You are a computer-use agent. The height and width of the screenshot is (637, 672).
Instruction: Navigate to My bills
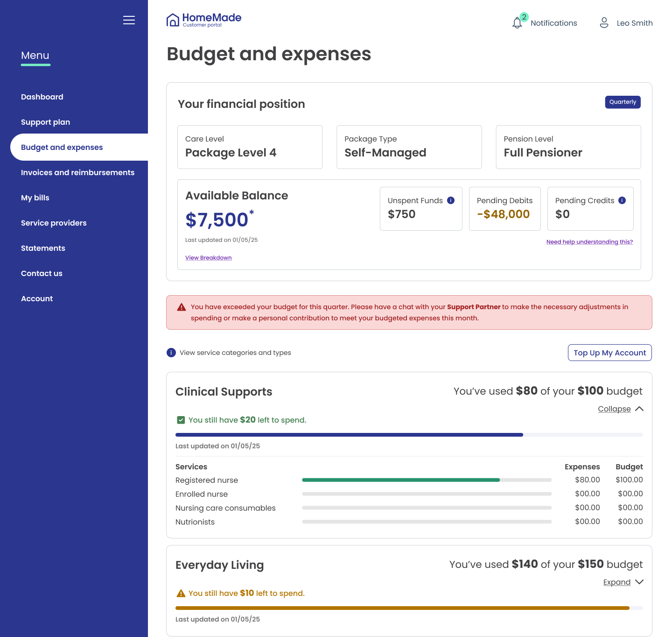click(35, 198)
